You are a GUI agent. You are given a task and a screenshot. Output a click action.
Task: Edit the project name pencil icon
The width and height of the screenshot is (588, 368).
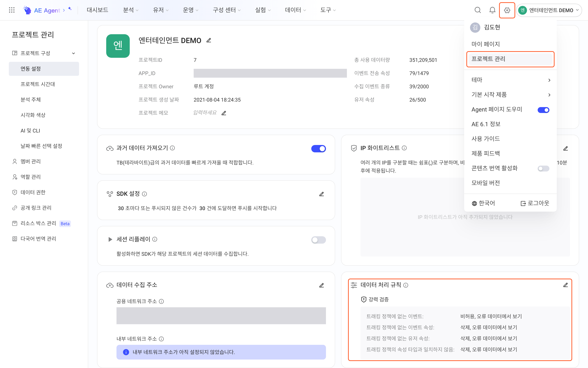209,40
